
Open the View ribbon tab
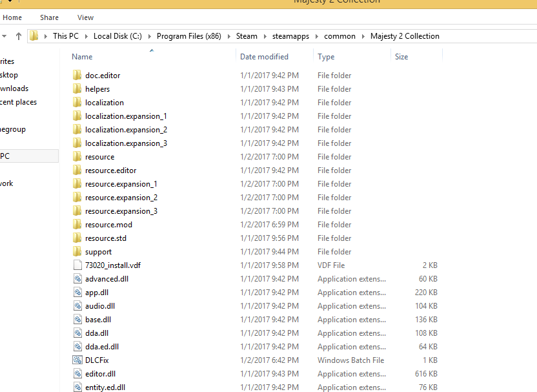pos(85,17)
